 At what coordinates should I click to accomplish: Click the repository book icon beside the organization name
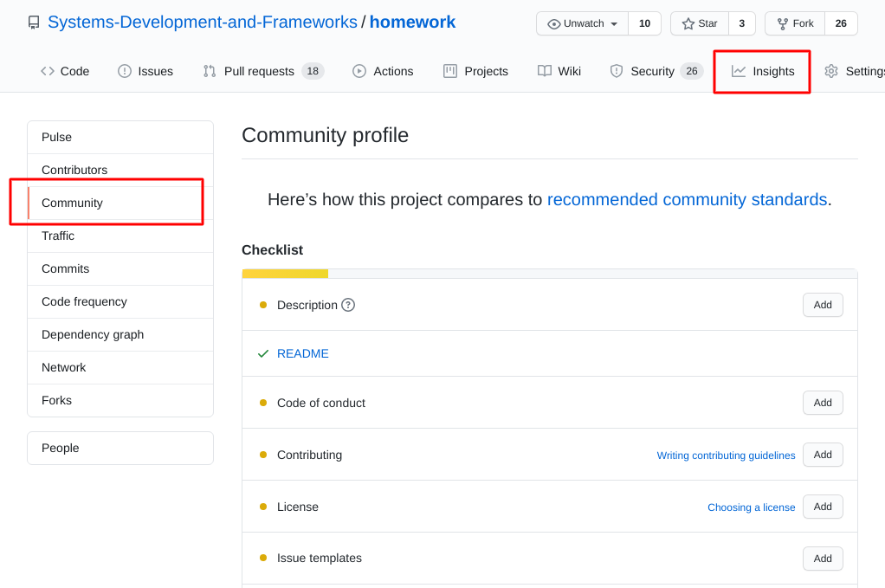click(x=34, y=23)
